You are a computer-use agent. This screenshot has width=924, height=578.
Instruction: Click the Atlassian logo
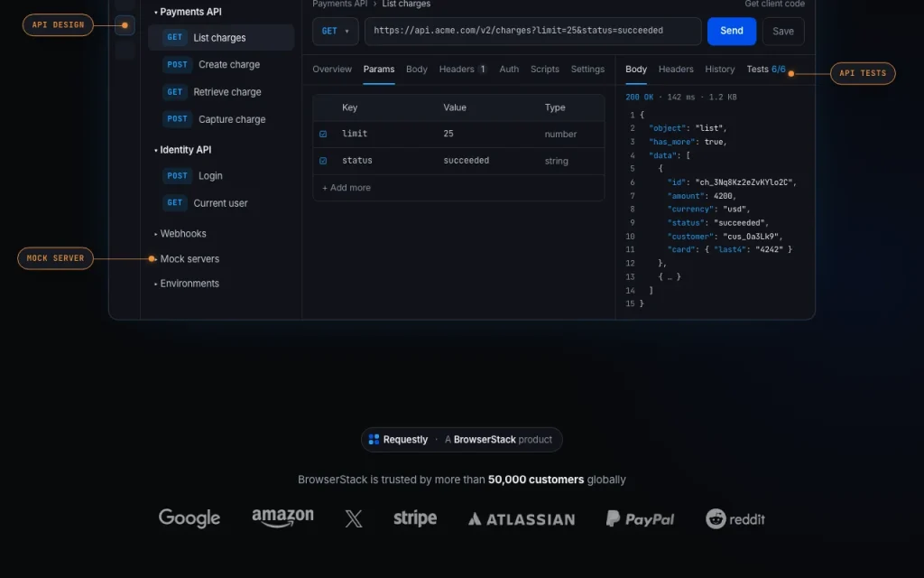522,519
